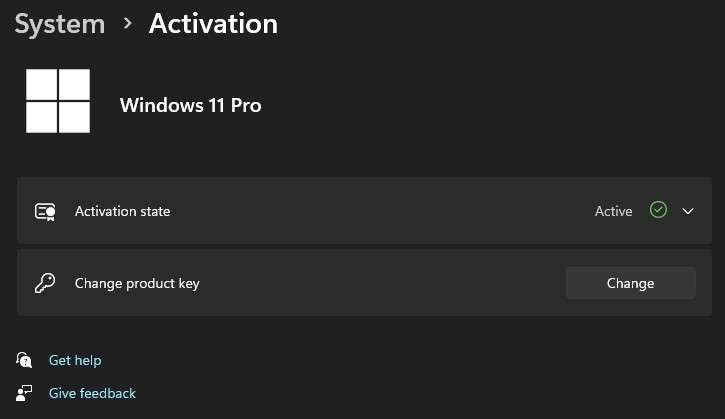Click the product key icon
725x419 pixels.
44,283
